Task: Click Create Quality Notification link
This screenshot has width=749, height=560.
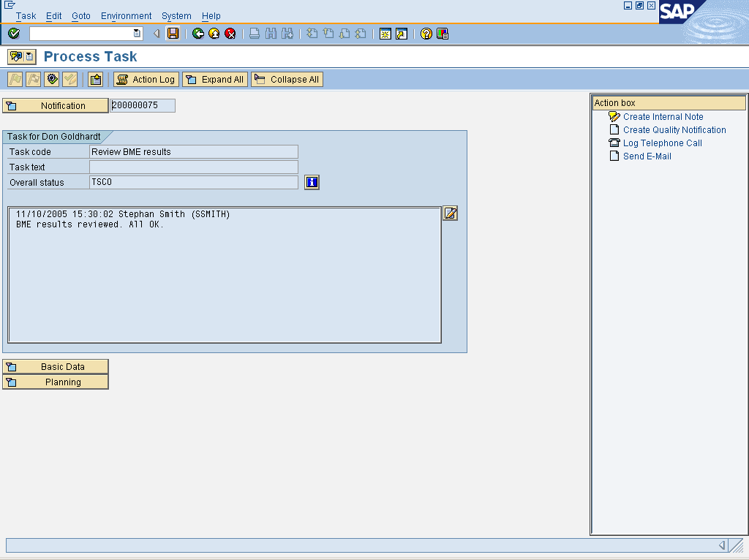Action: [674, 130]
